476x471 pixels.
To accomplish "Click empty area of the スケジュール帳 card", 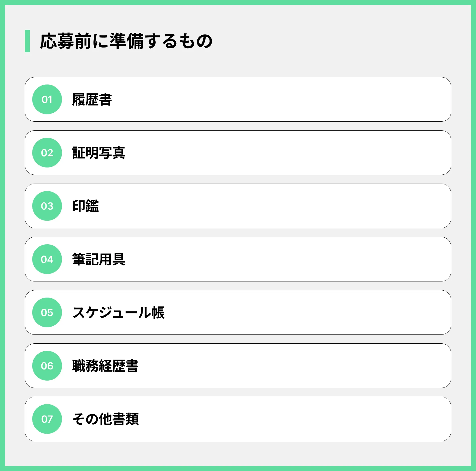I will pos(297,312).
